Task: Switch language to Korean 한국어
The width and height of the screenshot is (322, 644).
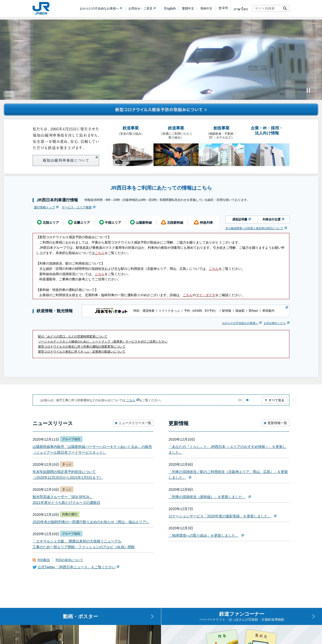Action: (223, 8)
